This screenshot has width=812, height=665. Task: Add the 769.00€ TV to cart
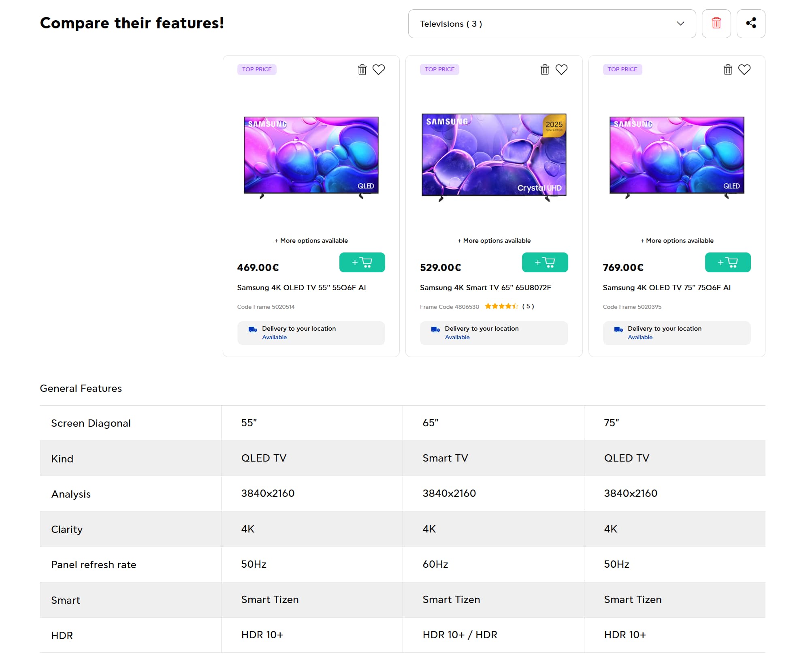point(727,262)
